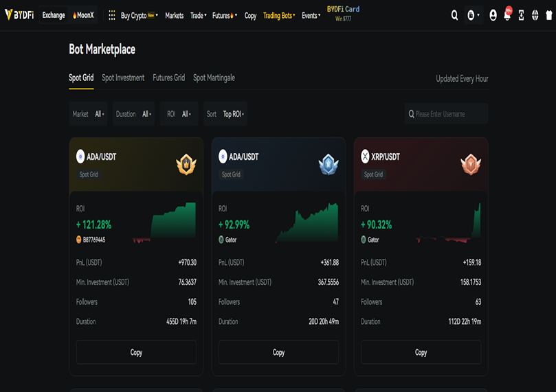Open the Duration filter dropdown
Viewport: 556px width, 392px height.
pos(133,114)
